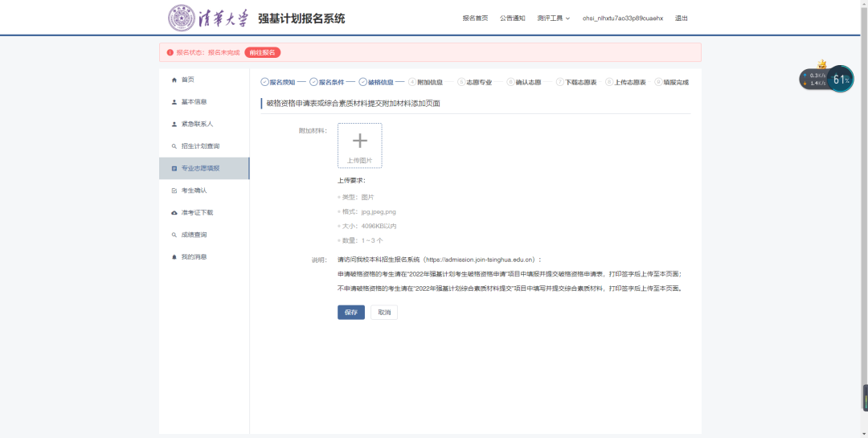Image resolution: width=868 pixels, height=438 pixels.
Task: Click the network speed indicator widget
Action: point(813,80)
